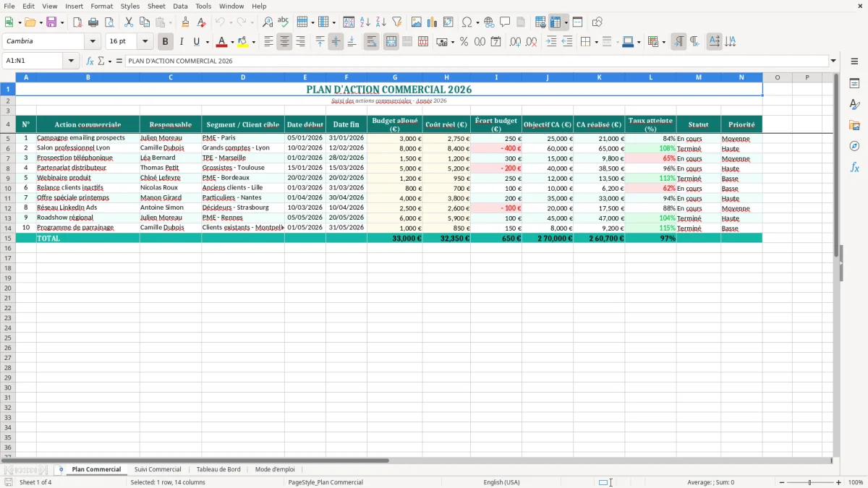Open the Borders dropdown arrow
The width and height of the screenshot is (868, 488).
[x=596, y=42]
